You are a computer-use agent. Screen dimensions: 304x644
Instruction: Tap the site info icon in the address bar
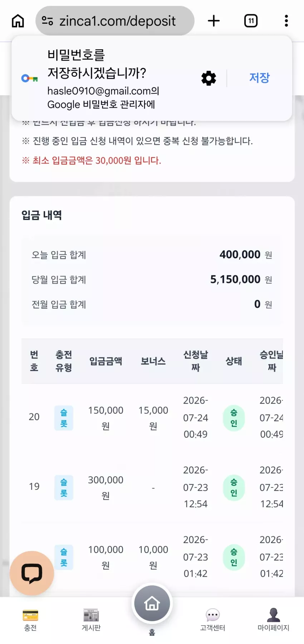tap(47, 21)
